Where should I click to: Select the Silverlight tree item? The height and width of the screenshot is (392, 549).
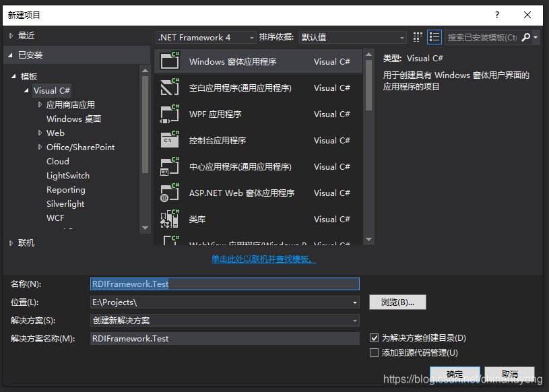(65, 203)
